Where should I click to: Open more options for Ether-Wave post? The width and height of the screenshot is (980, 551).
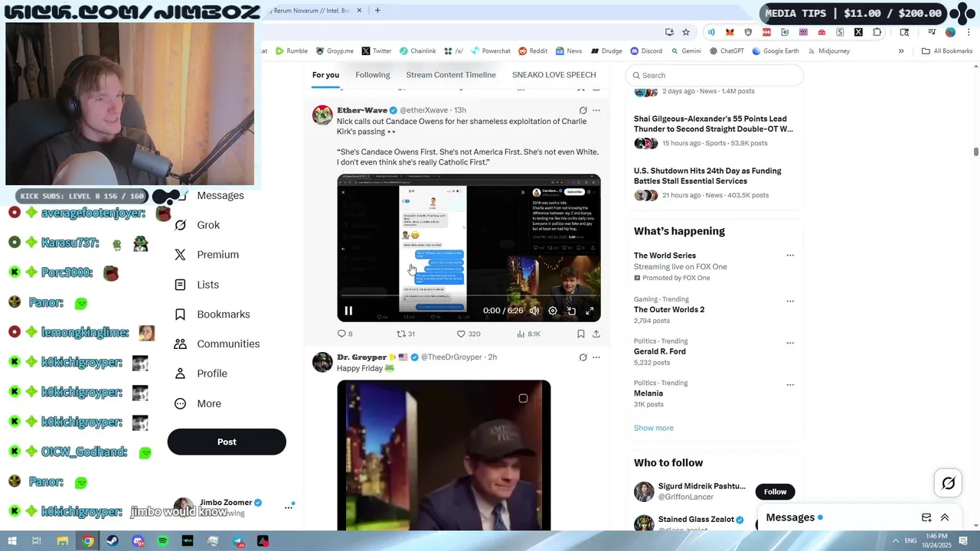pyautogui.click(x=596, y=110)
